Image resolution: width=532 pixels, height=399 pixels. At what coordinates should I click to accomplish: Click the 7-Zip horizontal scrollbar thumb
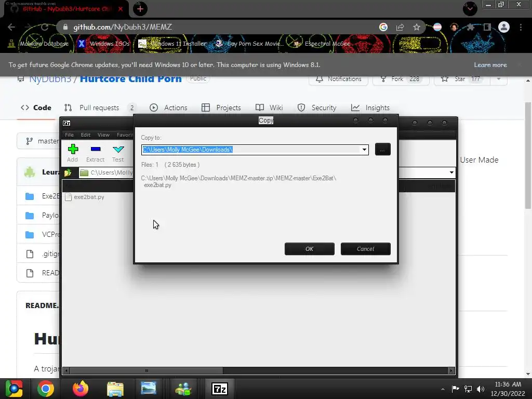[147, 370]
